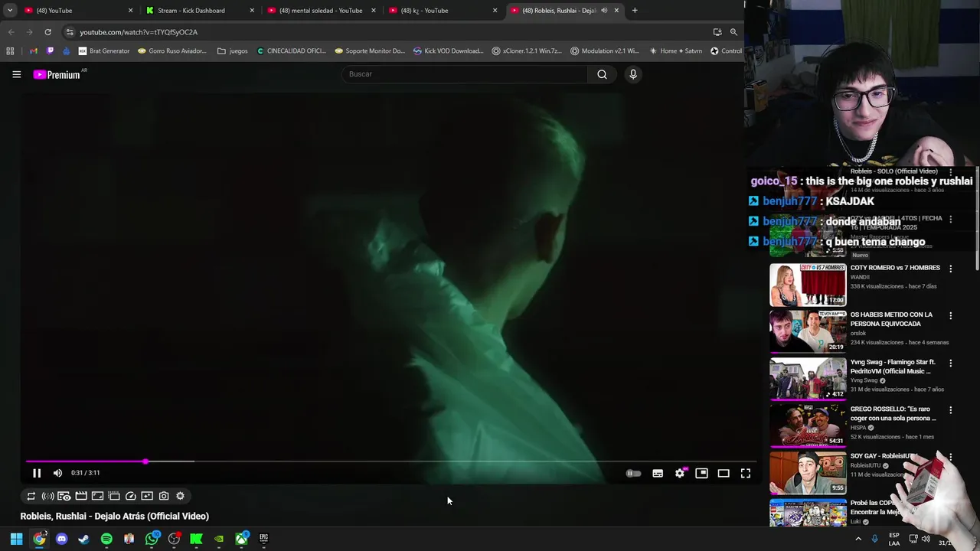Go to YouTube Premium home logo
980x551 pixels.
click(x=57, y=74)
